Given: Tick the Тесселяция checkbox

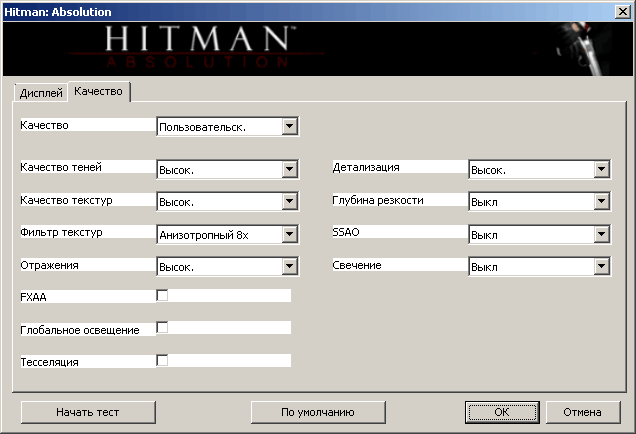Looking at the screenshot, I should (x=162, y=360).
